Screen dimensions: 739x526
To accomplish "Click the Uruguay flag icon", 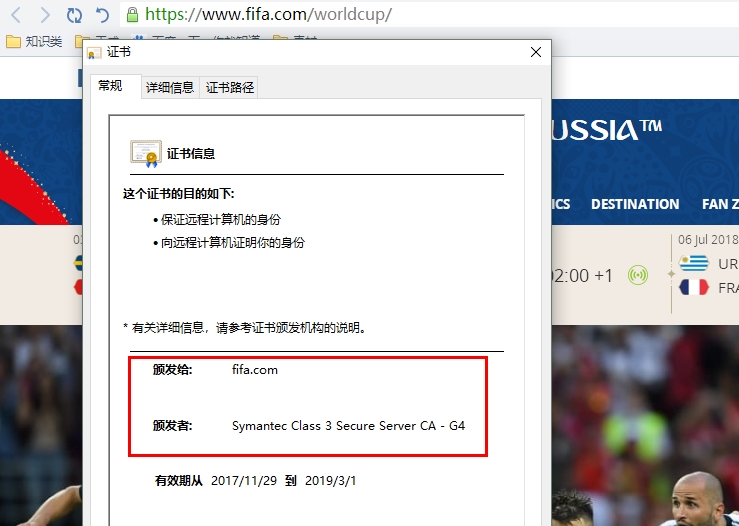I will [694, 263].
